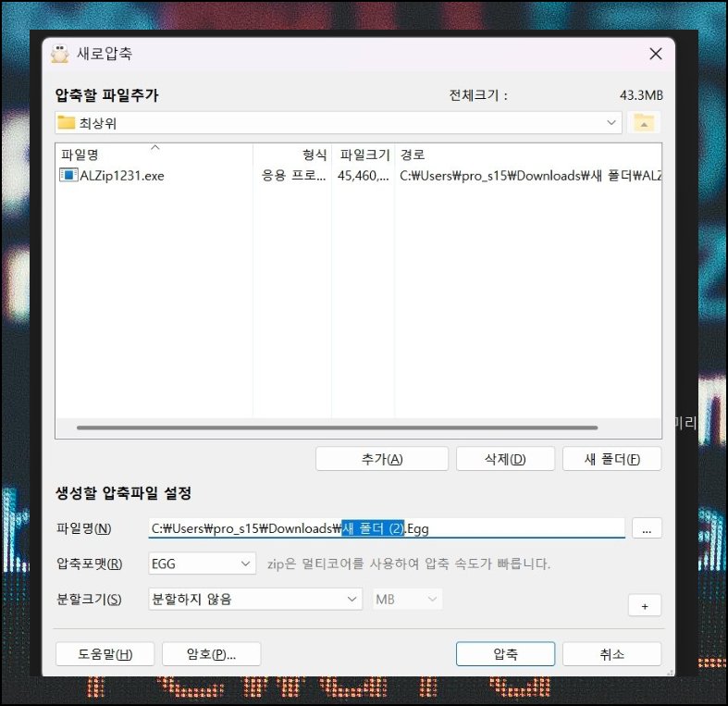Screen dimensions: 728x706
Task: Click the ALZip1231.exe file icon
Action: pos(68,175)
